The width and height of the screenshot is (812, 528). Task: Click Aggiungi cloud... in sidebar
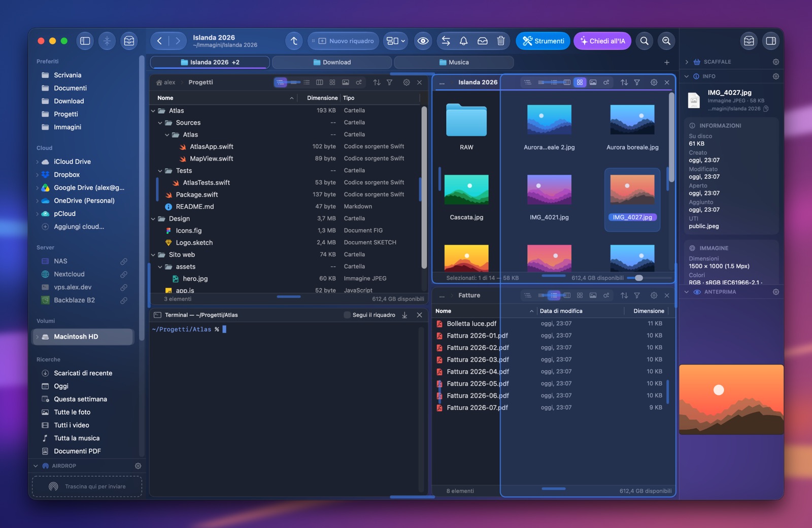pyautogui.click(x=79, y=227)
